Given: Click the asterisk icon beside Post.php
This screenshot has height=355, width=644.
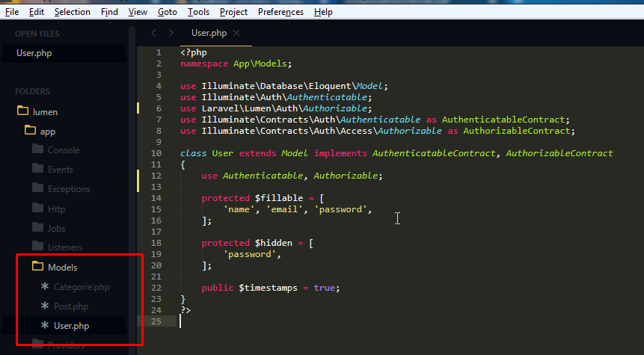Looking at the screenshot, I should [45, 306].
